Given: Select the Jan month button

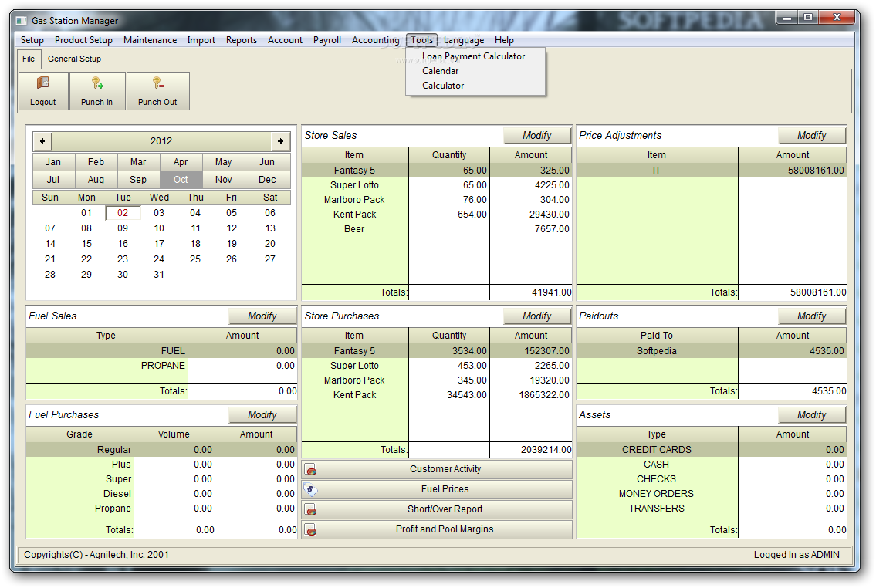Looking at the screenshot, I should point(53,162).
